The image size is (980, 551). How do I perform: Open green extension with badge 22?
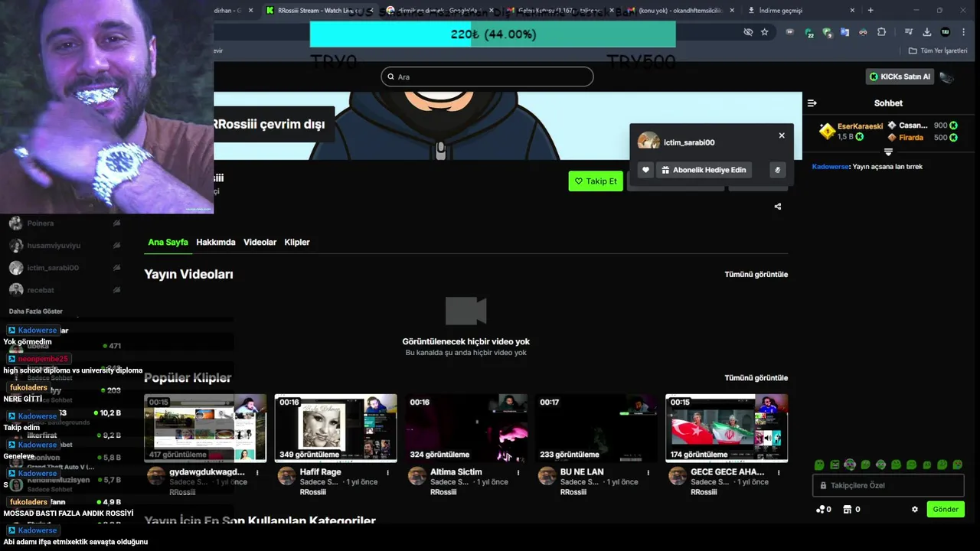click(809, 33)
